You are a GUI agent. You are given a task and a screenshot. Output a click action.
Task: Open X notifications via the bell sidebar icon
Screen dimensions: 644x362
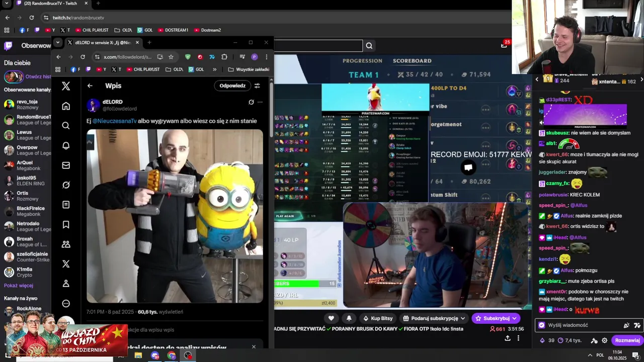pyautogui.click(x=66, y=145)
